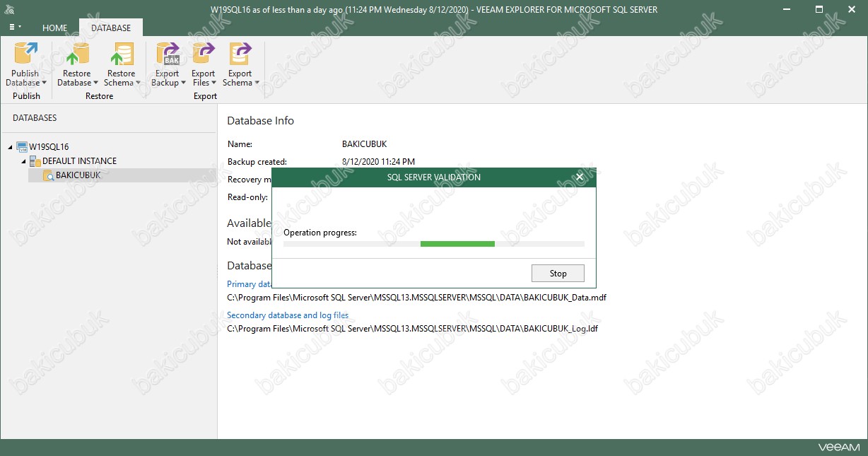Screen dimensions: 868x456
Task: Open Export Schema dropdown arrow
Action: click(257, 83)
